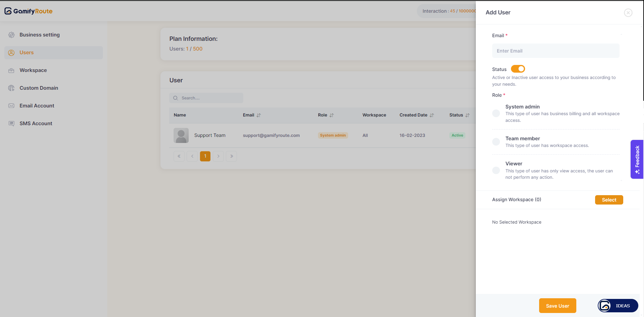Image resolution: width=644 pixels, height=317 pixels.
Task: Close the Add User panel
Action: click(628, 13)
